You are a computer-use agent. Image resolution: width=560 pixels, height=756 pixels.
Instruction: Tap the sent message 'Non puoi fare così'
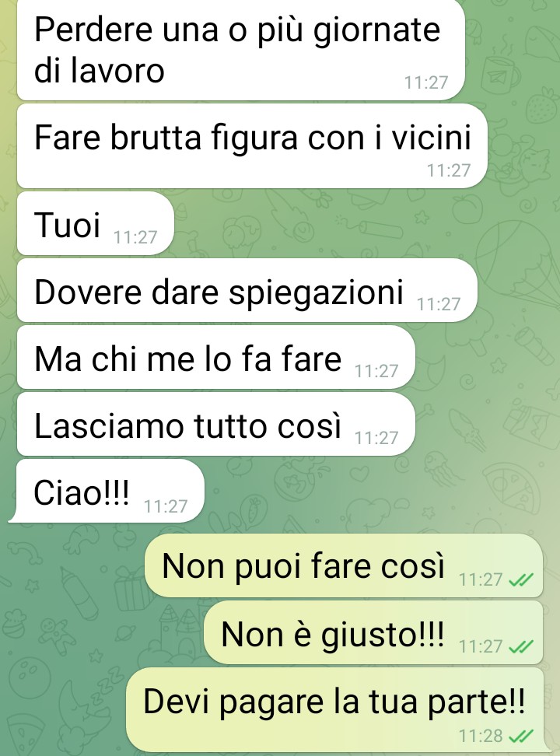(344, 565)
